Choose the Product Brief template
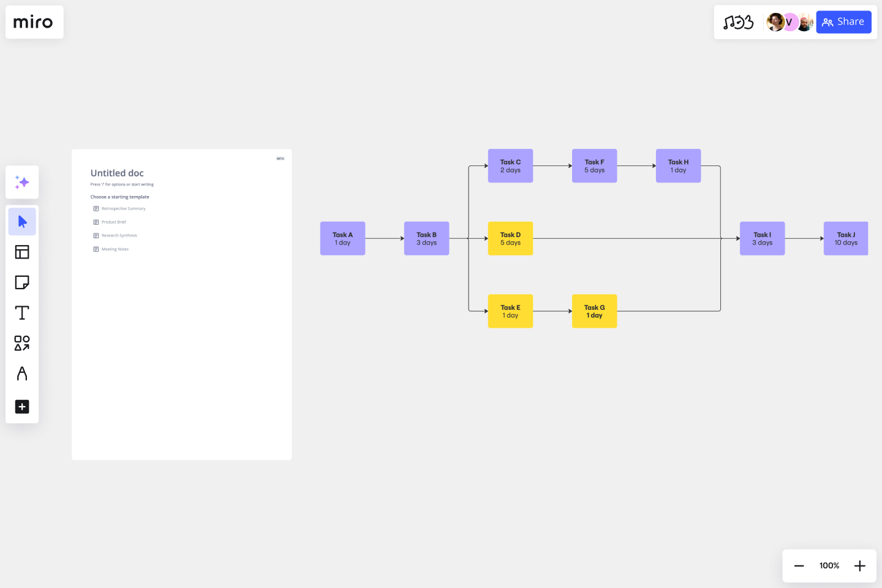 point(113,222)
